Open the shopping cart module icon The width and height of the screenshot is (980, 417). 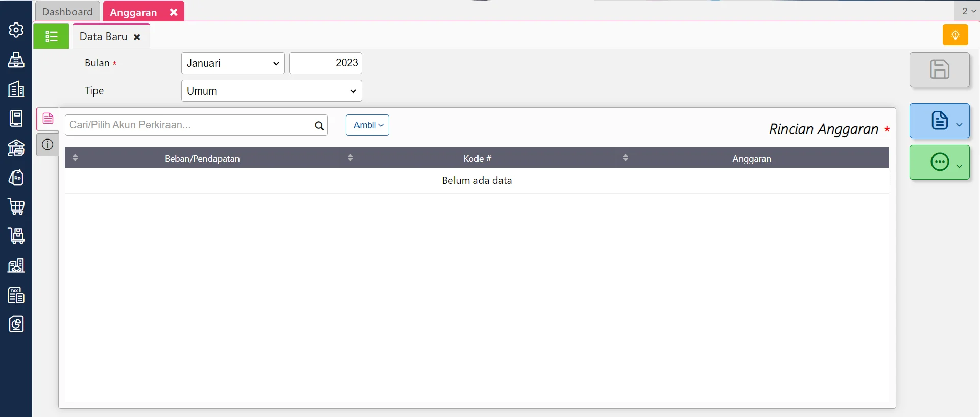[16, 206]
